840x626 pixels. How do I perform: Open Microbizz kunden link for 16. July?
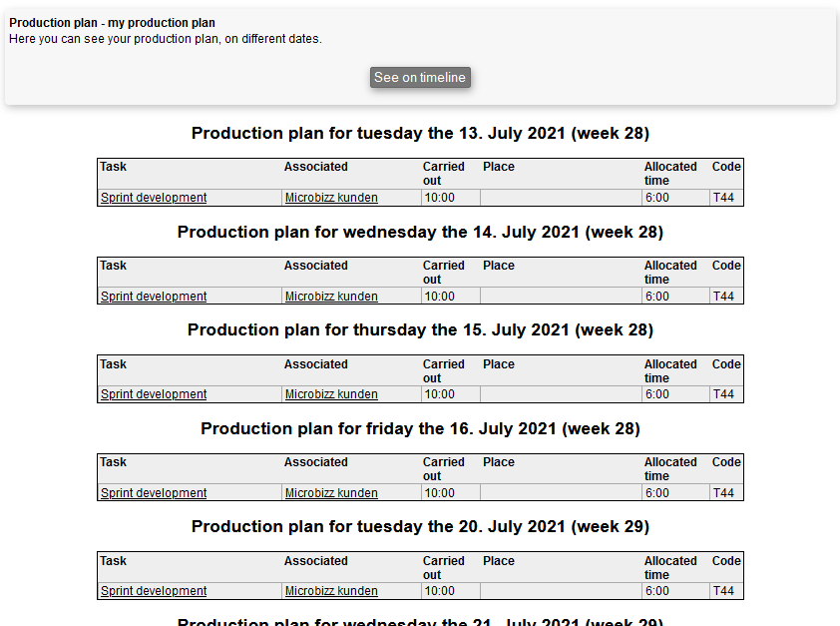point(331,493)
